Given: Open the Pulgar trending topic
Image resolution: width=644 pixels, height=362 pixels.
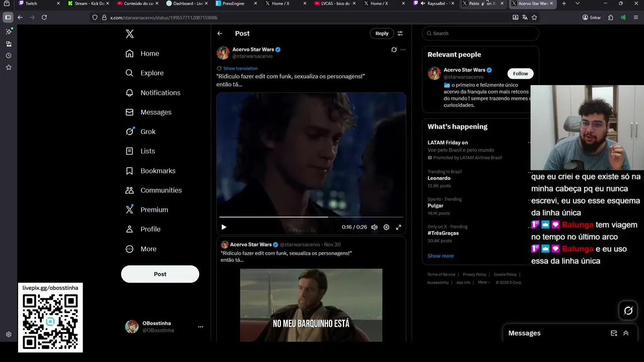Looking at the screenshot, I should click(x=435, y=206).
